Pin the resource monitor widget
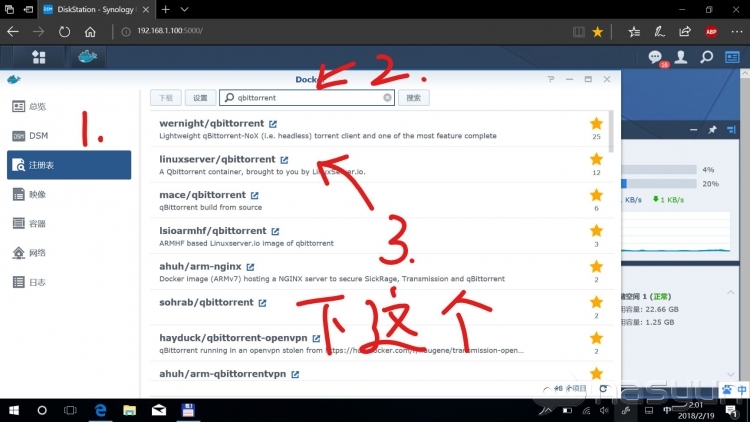The image size is (750, 422). pos(712,130)
